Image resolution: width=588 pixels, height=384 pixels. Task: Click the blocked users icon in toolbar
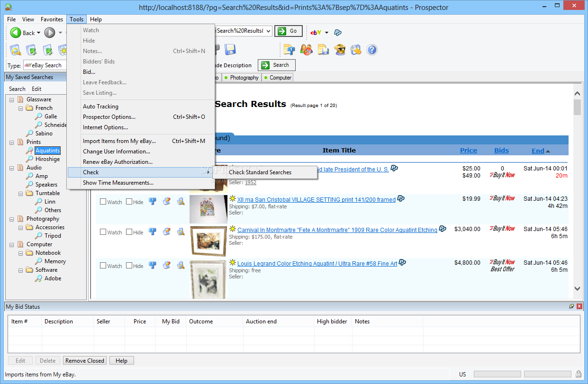click(306, 49)
